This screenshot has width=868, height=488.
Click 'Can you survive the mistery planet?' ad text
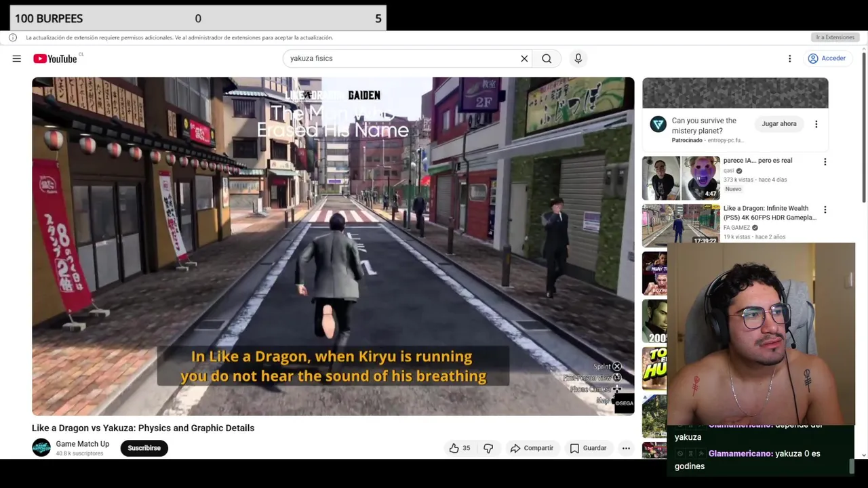pos(704,125)
